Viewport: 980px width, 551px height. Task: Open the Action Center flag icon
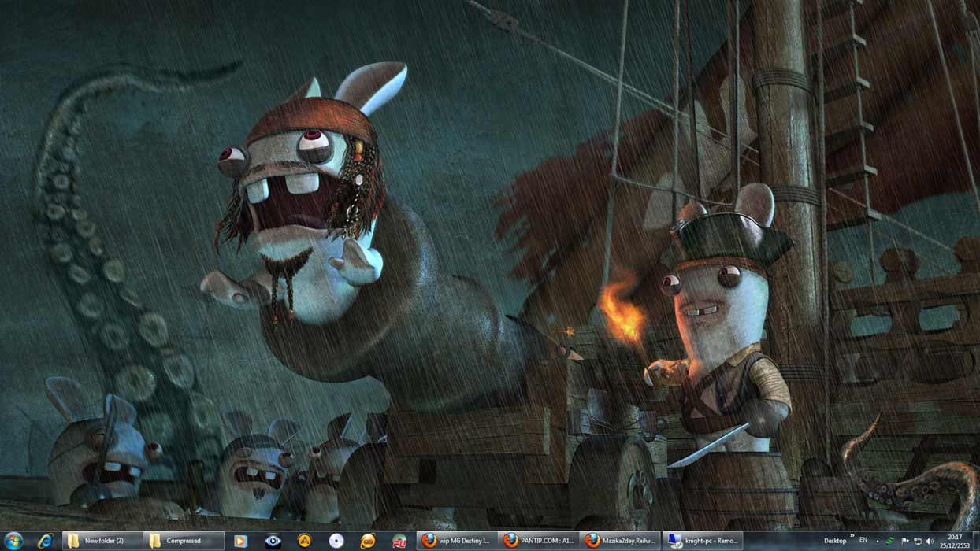coord(905,541)
